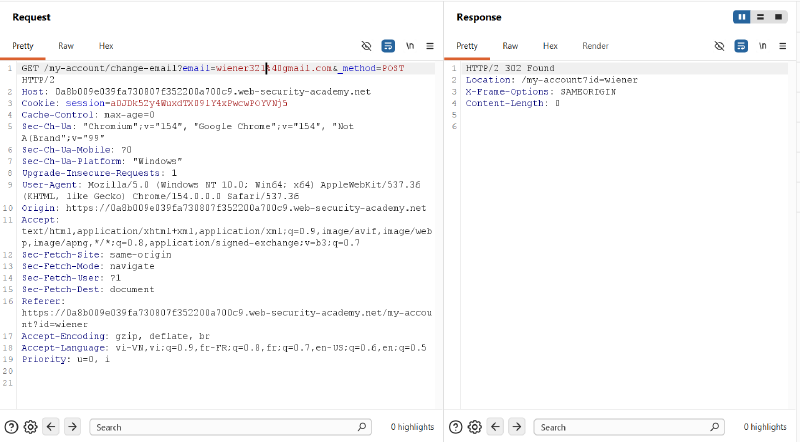Select side-by-side split layout view
Screen dimensions: 800x442
click(742, 17)
